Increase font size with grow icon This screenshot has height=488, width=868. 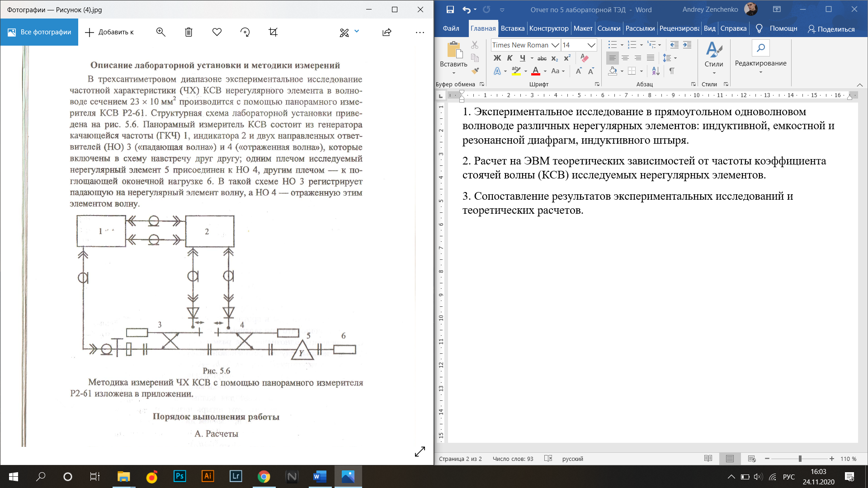(x=579, y=71)
